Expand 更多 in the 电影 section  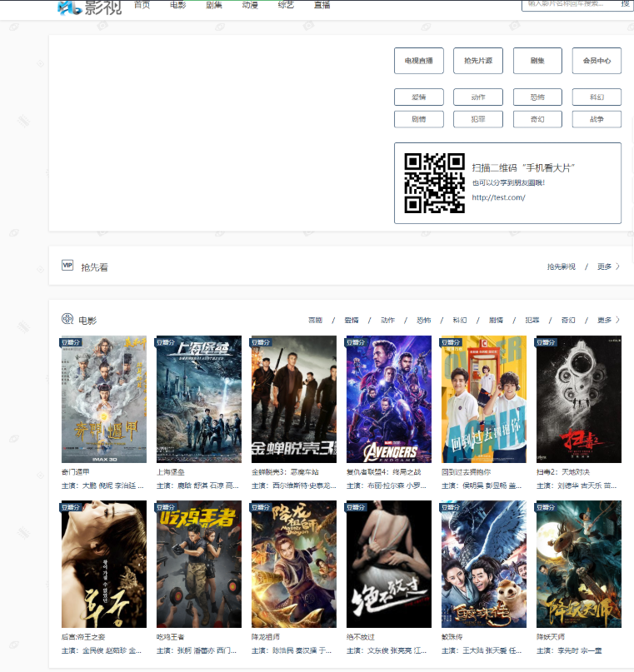[x=608, y=321]
